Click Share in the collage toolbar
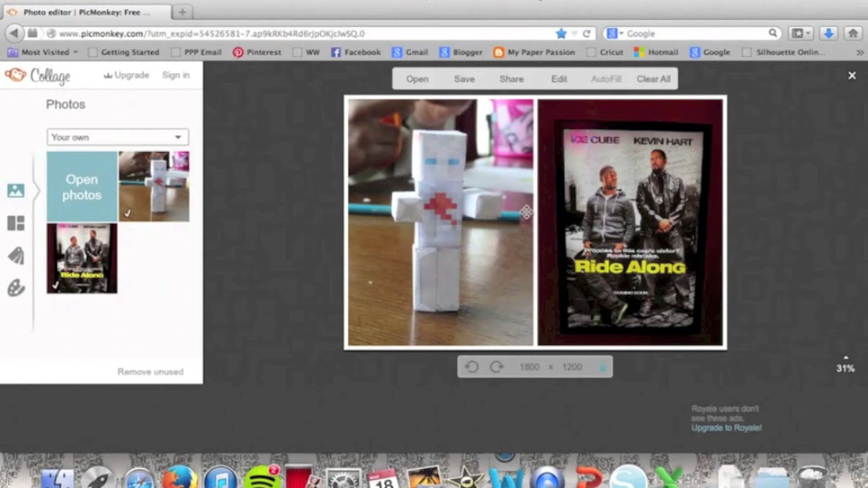The image size is (868, 488). click(511, 79)
